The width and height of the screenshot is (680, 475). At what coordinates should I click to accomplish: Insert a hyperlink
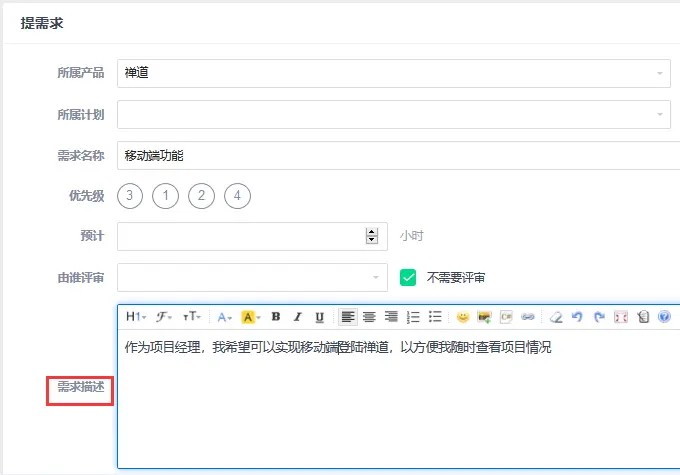[x=528, y=317]
